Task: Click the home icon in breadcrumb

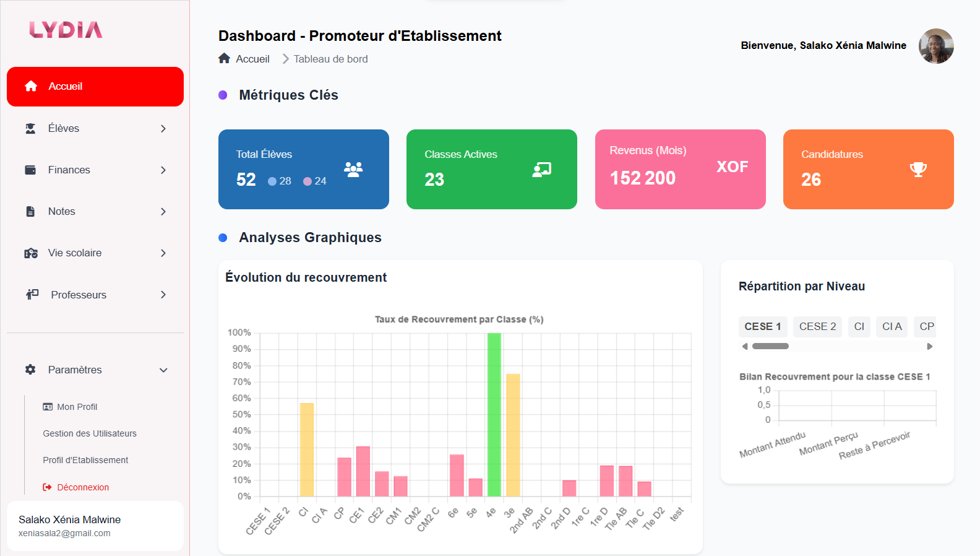Action: coord(224,59)
